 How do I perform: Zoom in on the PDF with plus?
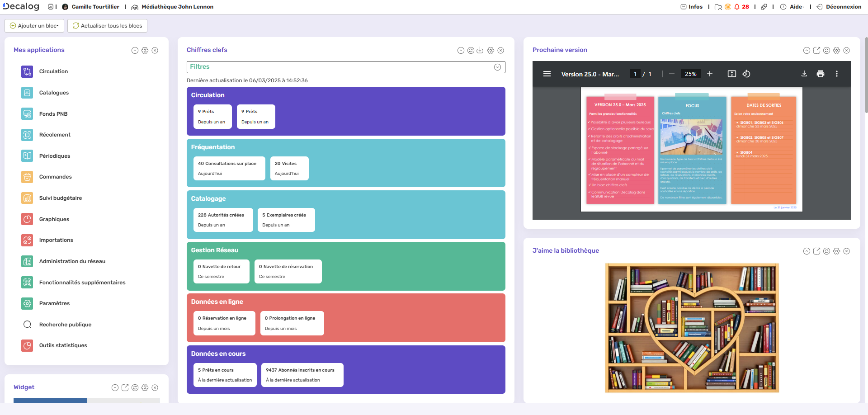point(710,74)
